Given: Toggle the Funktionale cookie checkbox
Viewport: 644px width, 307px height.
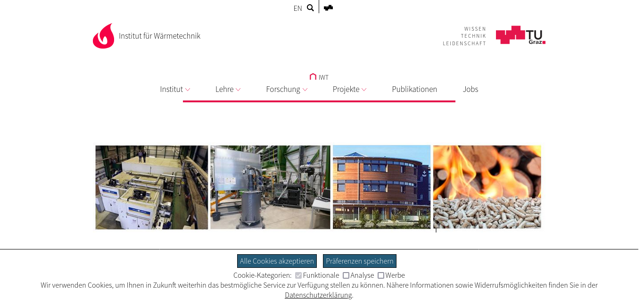Looking at the screenshot, I should (x=298, y=275).
